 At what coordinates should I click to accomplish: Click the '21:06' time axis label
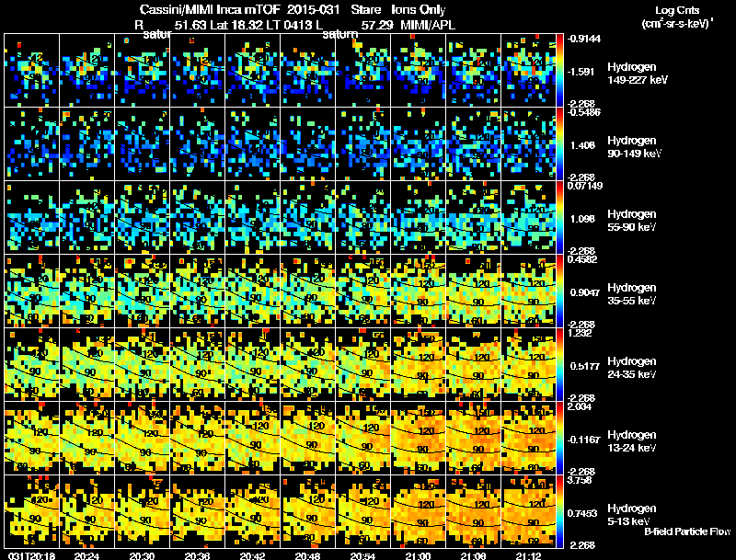click(473, 555)
